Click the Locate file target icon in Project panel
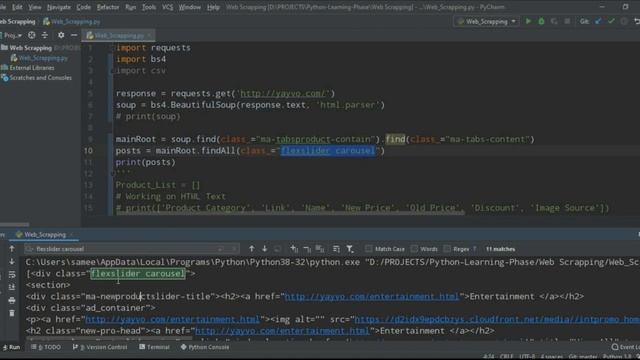This screenshot has width=640, height=360. tap(31, 36)
